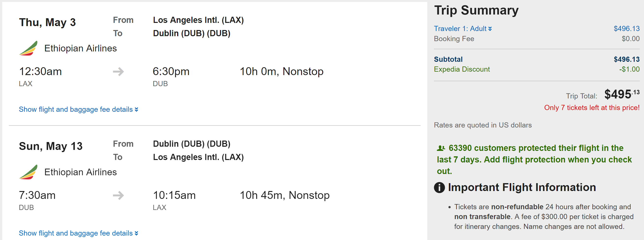This screenshot has height=240, width=644.
Task: Show baggage fee details for May 3 flight
Action: coord(78,109)
